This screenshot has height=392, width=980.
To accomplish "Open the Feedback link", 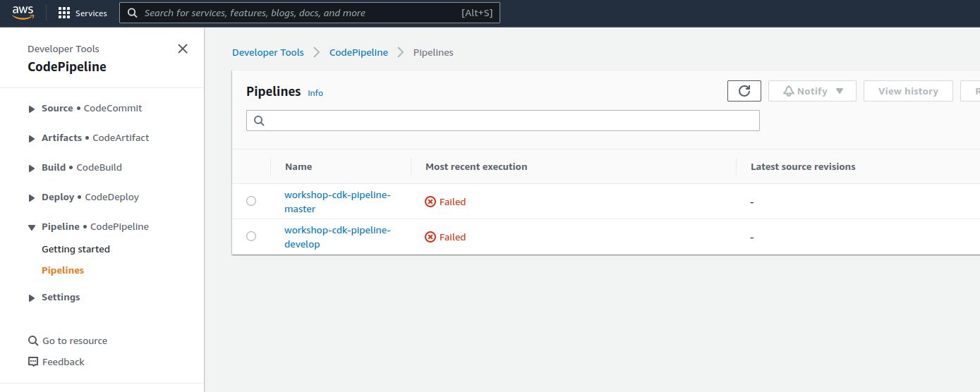I will point(63,362).
